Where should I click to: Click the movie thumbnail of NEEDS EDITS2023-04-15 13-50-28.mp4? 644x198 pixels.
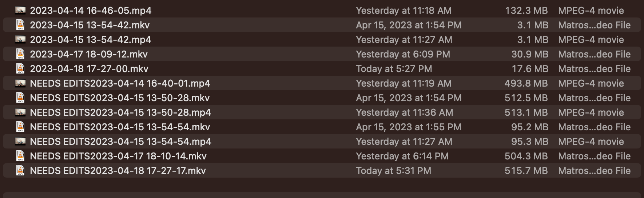20,112
